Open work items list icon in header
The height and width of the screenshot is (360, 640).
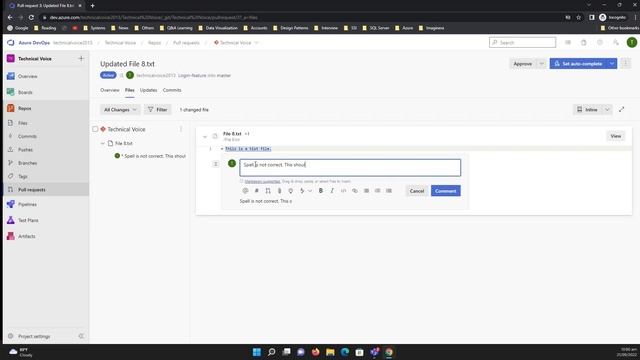568,42
